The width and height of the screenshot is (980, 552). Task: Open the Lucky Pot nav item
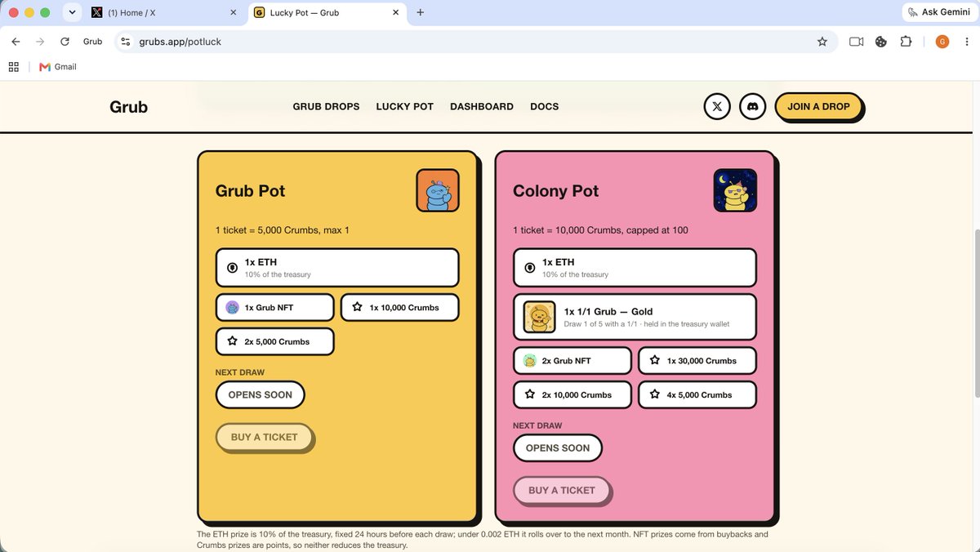(404, 106)
